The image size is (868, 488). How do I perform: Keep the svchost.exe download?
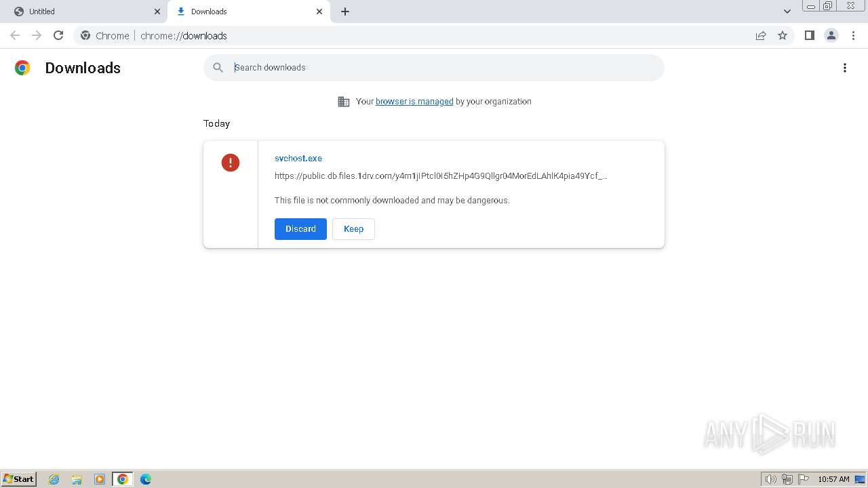tap(353, 229)
